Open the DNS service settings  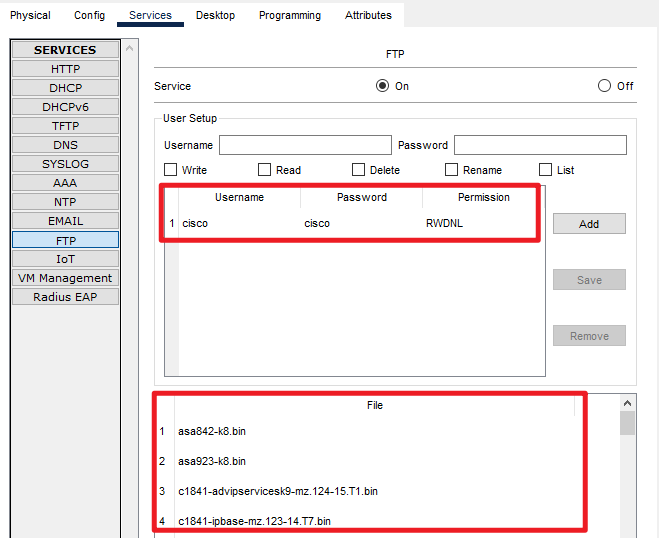click(65, 145)
